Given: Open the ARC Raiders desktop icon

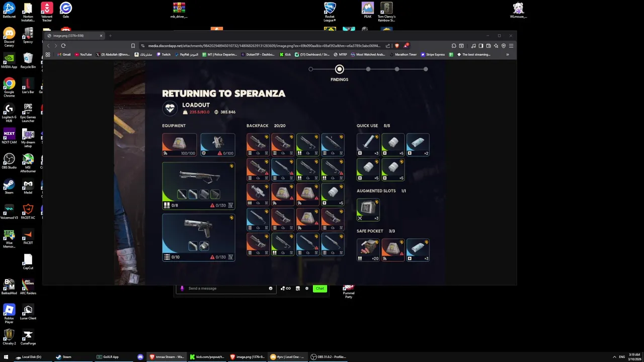Looking at the screenshot, I should tap(28, 287).
